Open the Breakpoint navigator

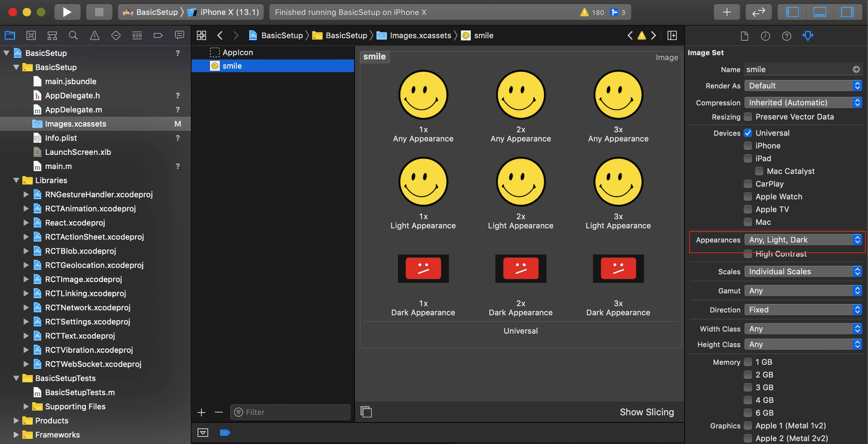point(158,35)
